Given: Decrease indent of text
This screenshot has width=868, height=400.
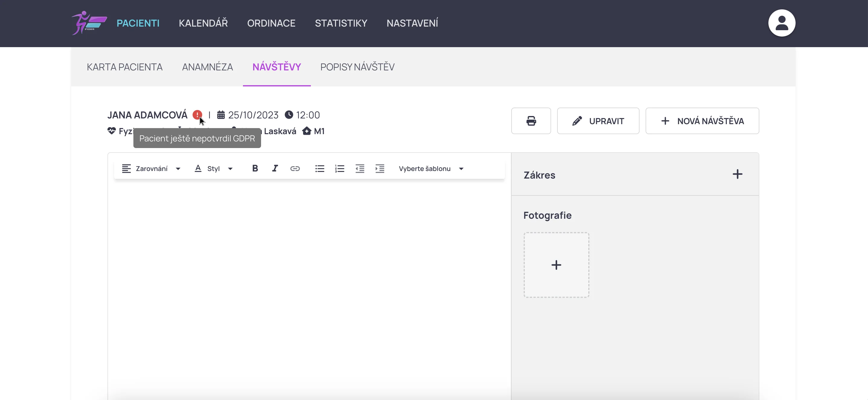Looking at the screenshot, I should click(359, 168).
